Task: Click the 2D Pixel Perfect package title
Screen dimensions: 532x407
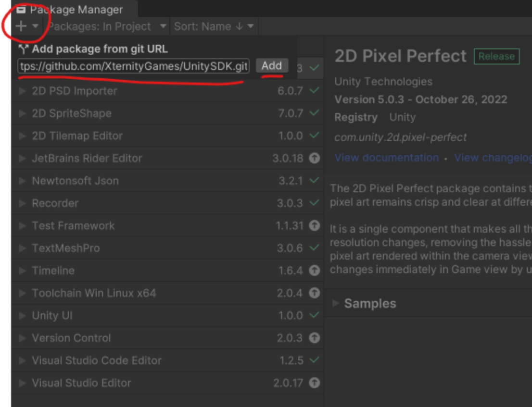Action: (400, 56)
